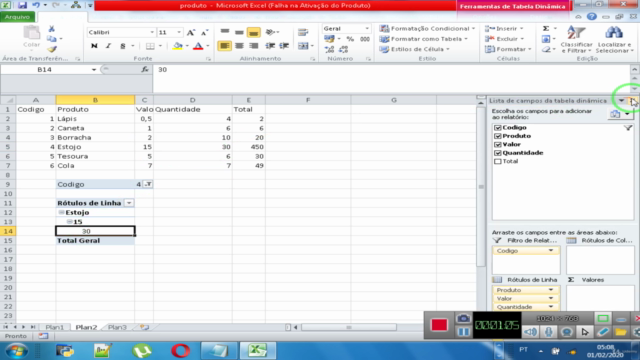
Task: Open the Rótulos de Linha filter dropdown
Action: [129, 203]
